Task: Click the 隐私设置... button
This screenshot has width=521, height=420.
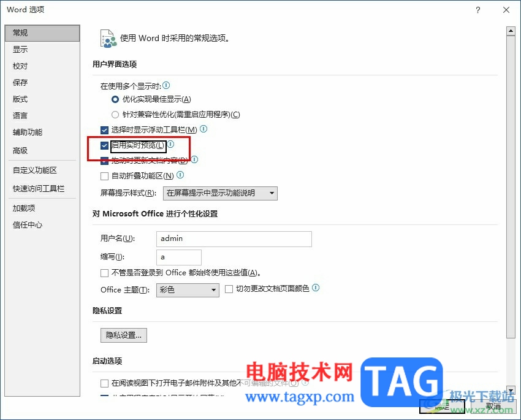Action: (124, 335)
